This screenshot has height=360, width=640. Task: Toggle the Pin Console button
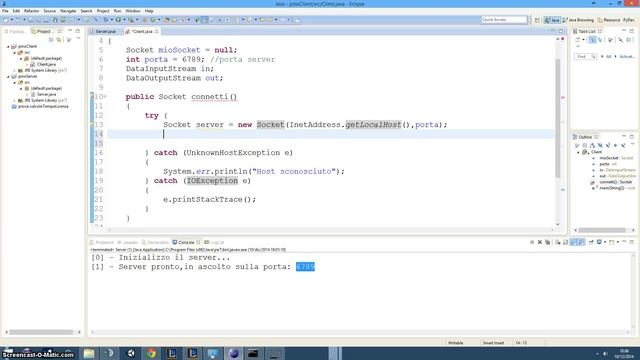click(591, 242)
